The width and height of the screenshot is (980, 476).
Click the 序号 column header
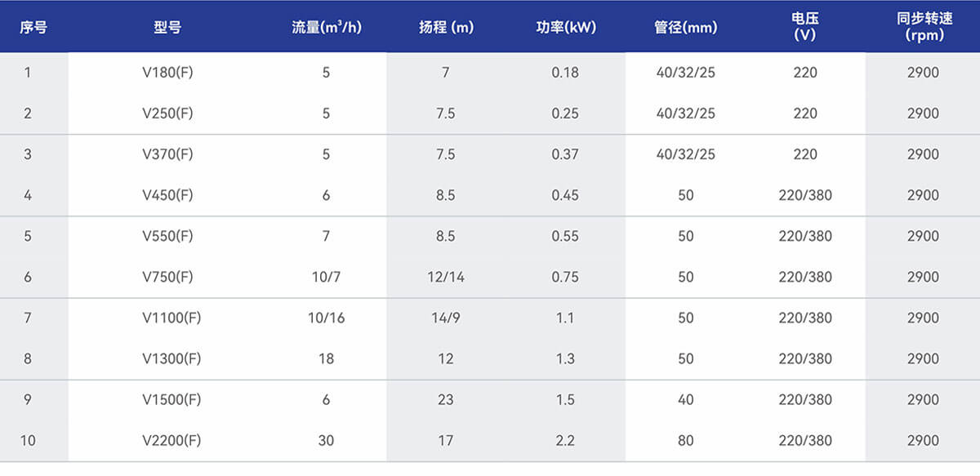coord(33,27)
